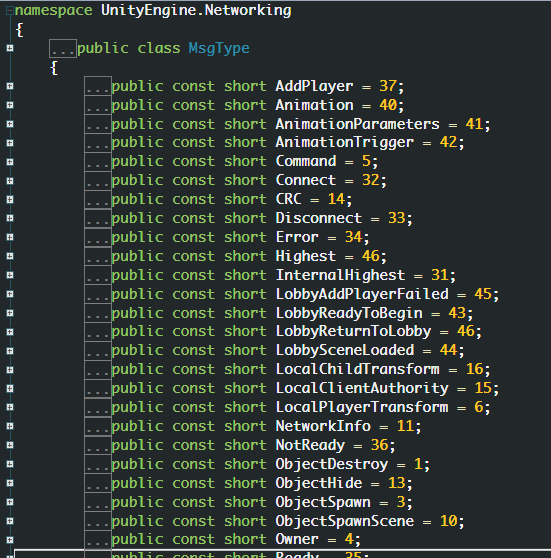Viewport: 551px width, 558px height.
Task: Expand gutter plus on LobbySceneLoaded line
Action: click(10, 351)
